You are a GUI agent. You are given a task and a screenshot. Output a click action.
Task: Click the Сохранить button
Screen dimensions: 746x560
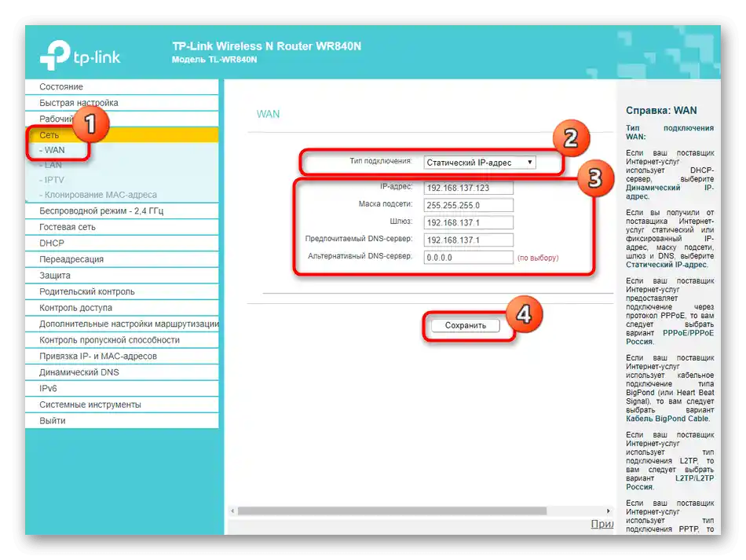tap(466, 325)
